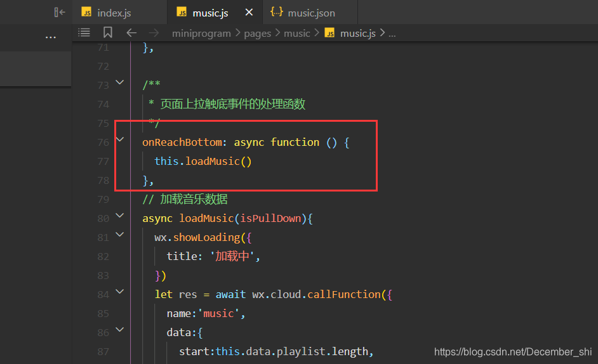598x364 pixels.
Task: Click the braces icon on music.json tab
Action: [277, 12]
